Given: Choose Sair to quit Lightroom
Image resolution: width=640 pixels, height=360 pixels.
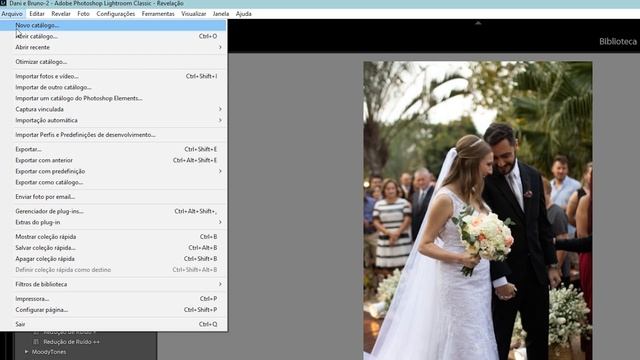Looking at the screenshot, I should pyautogui.click(x=113, y=324).
